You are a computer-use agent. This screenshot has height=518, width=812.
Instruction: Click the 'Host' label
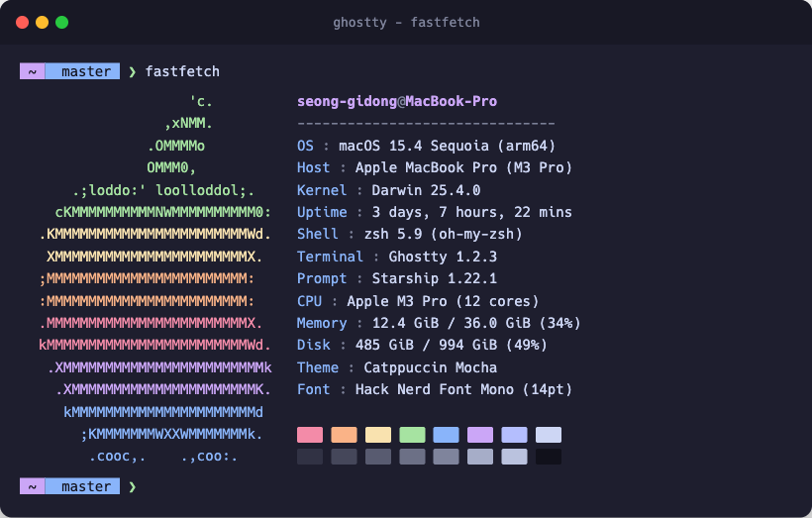313,167
